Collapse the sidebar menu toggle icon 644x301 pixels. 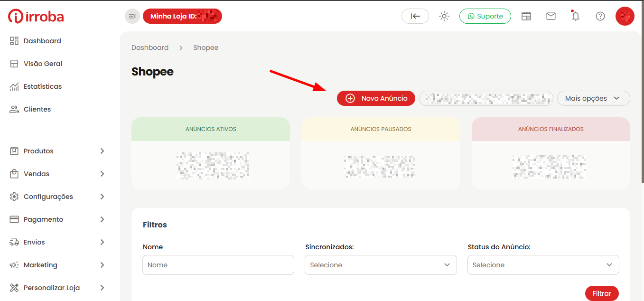pos(132,16)
